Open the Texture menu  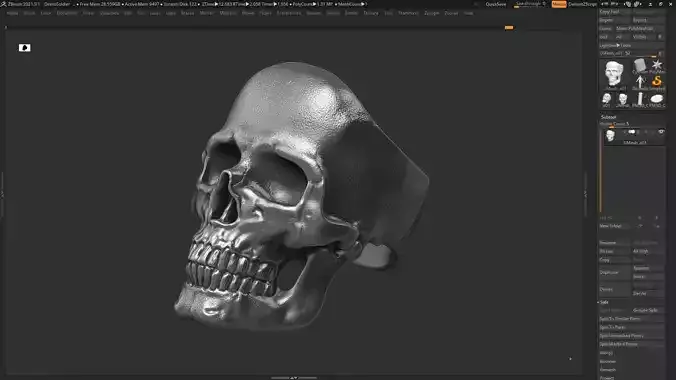point(371,13)
